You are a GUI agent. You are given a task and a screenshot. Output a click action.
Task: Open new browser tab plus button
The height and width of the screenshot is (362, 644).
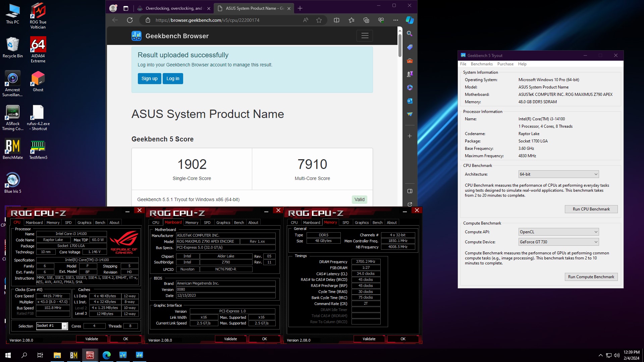click(300, 8)
